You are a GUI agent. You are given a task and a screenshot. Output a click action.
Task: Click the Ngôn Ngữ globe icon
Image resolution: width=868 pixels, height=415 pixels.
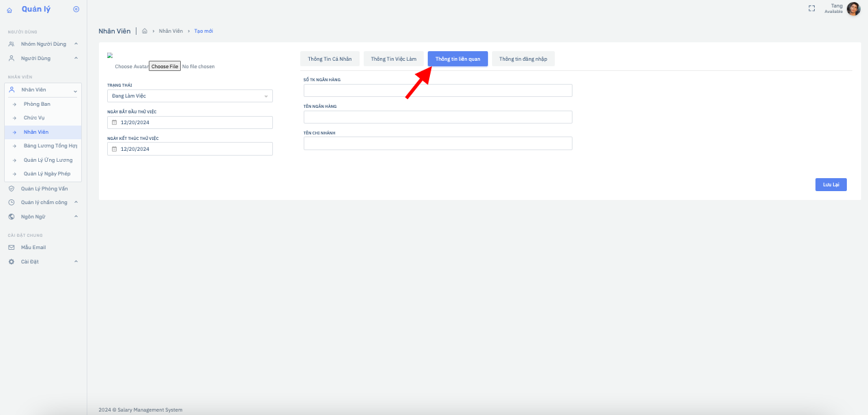[x=12, y=216]
